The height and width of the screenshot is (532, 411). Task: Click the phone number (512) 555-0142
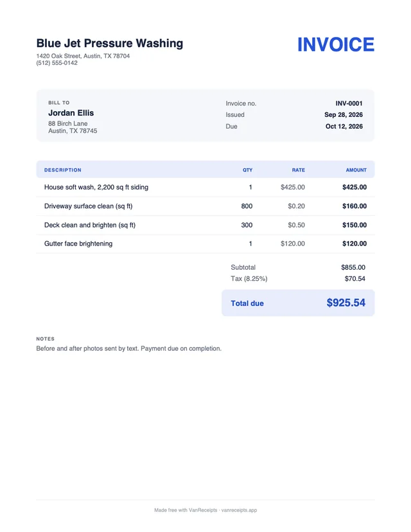(57, 63)
